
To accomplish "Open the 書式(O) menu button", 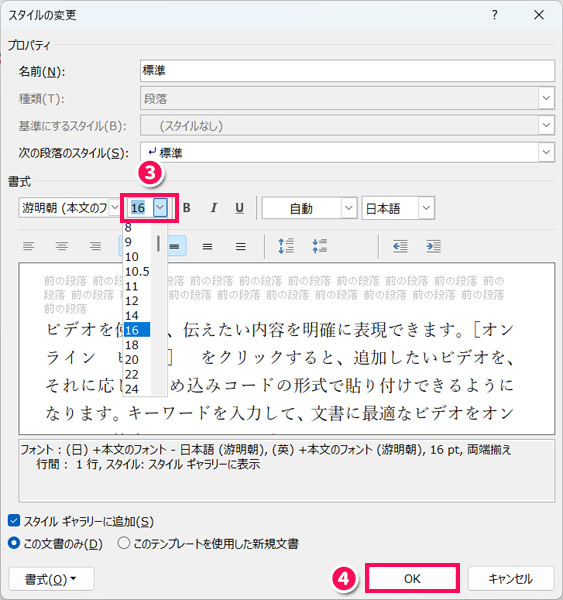I will point(51,579).
